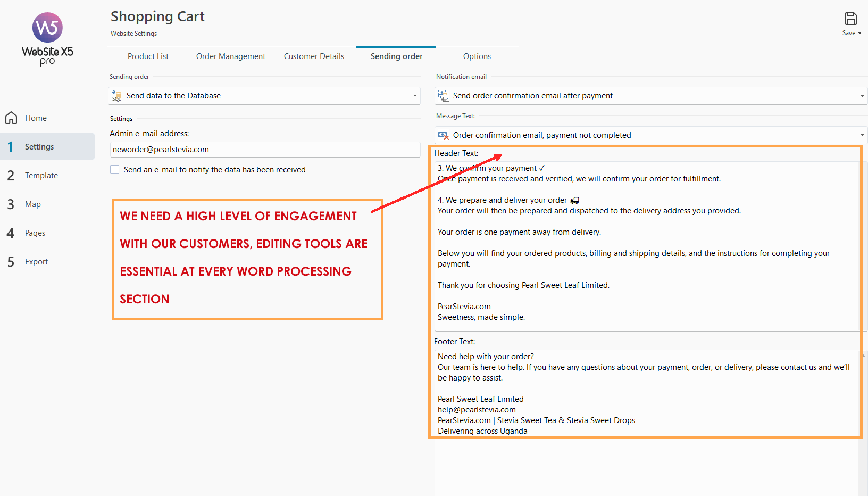Switch to the Options tab

click(477, 56)
